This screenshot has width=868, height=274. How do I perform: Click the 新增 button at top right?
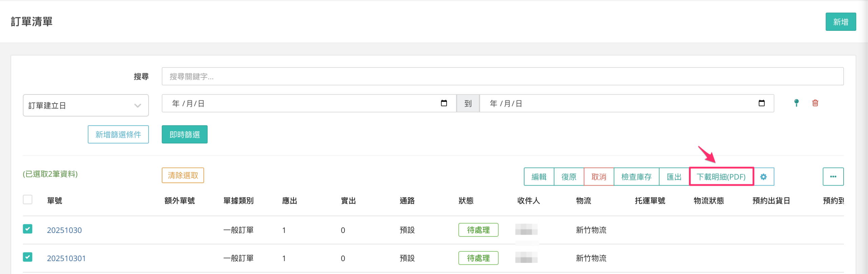841,22
